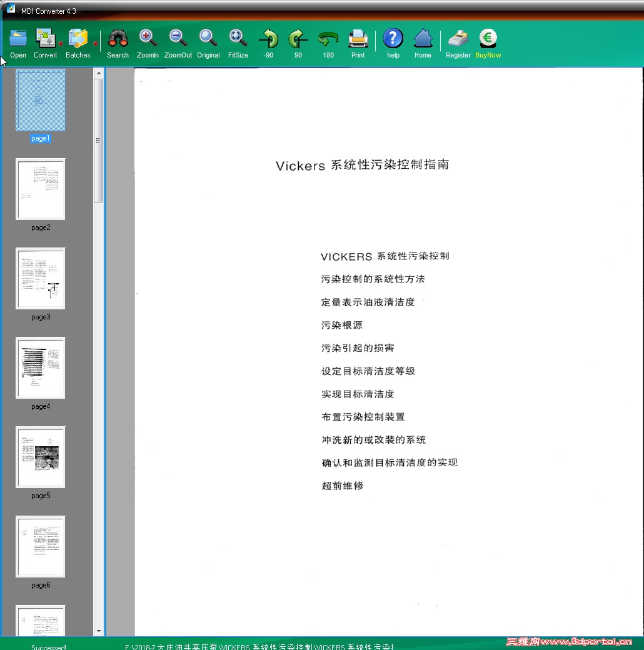Click the file path in status bar
The image size is (644, 650).
point(259,647)
